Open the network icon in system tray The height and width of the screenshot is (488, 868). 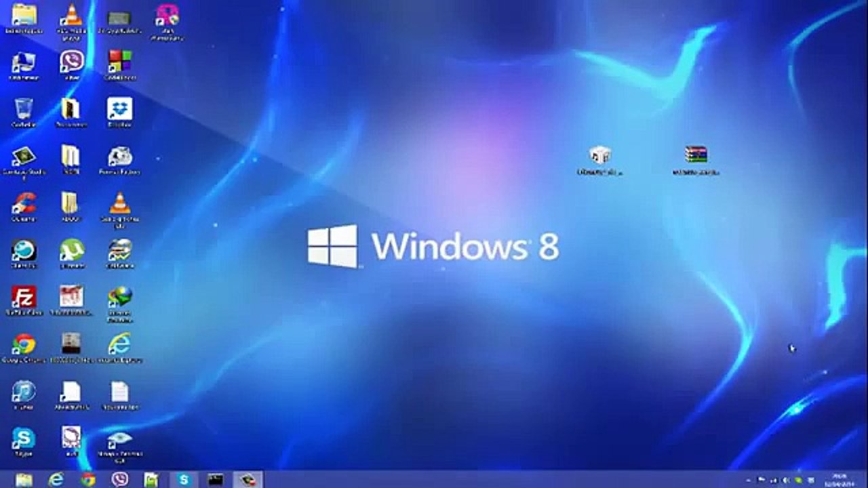click(774, 480)
